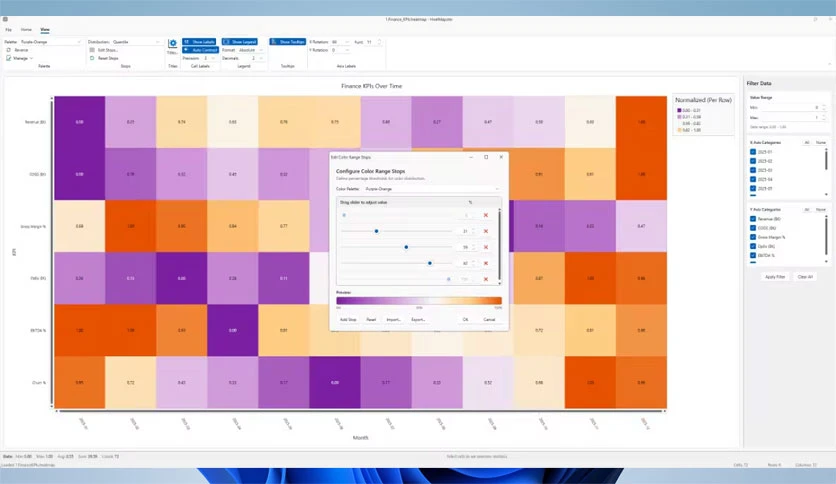
Task: Uncheck COGS Y axis category
Action: pos(753,228)
